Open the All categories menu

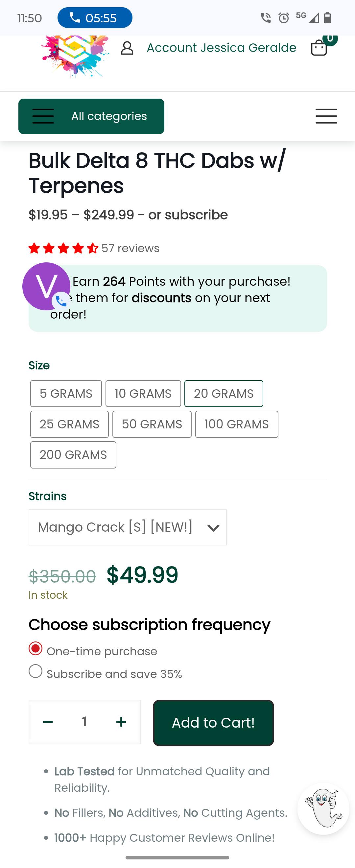pyautogui.click(x=91, y=116)
